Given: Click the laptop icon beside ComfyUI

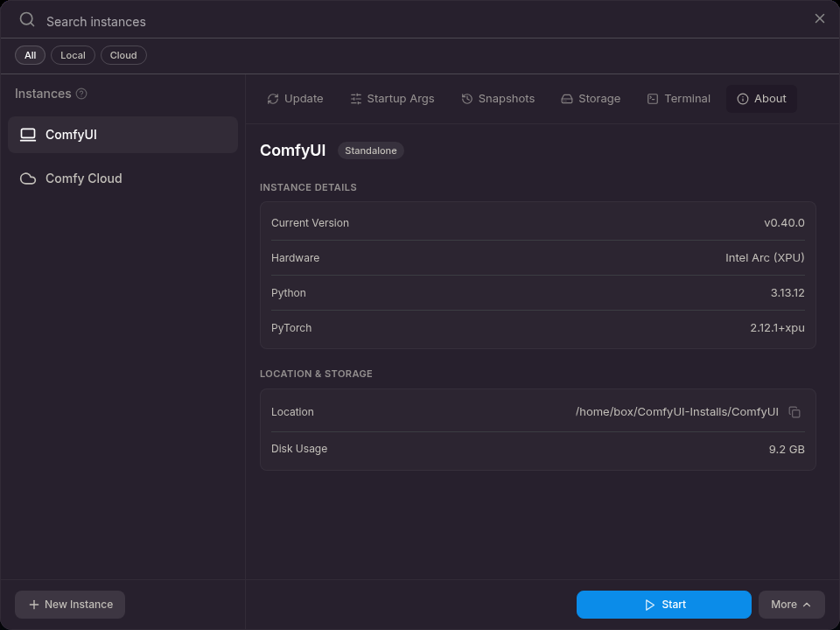Looking at the screenshot, I should (x=28, y=135).
